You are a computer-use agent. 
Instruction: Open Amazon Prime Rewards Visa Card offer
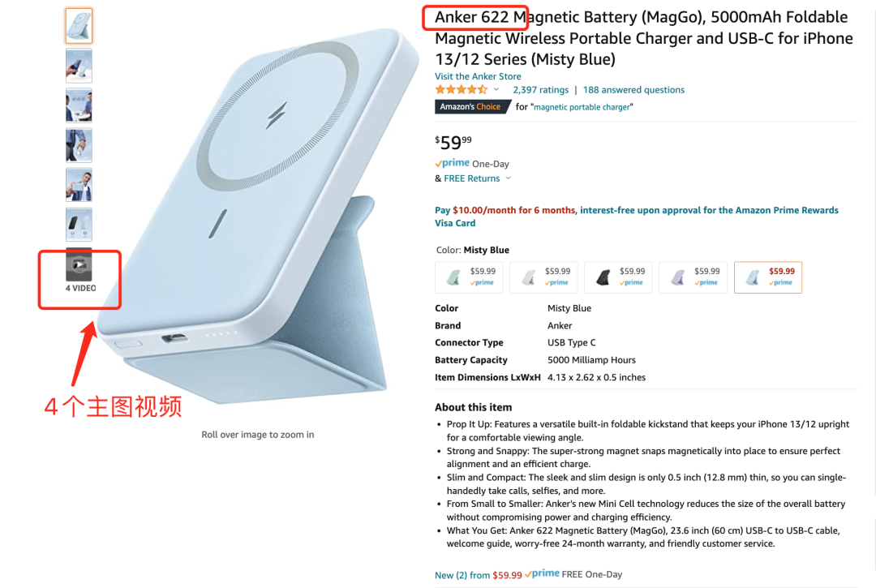tap(637, 217)
